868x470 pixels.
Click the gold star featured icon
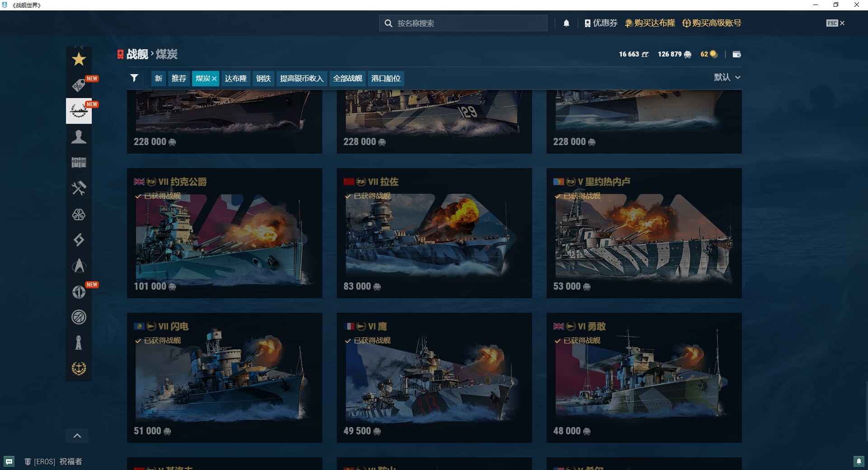[x=79, y=59]
